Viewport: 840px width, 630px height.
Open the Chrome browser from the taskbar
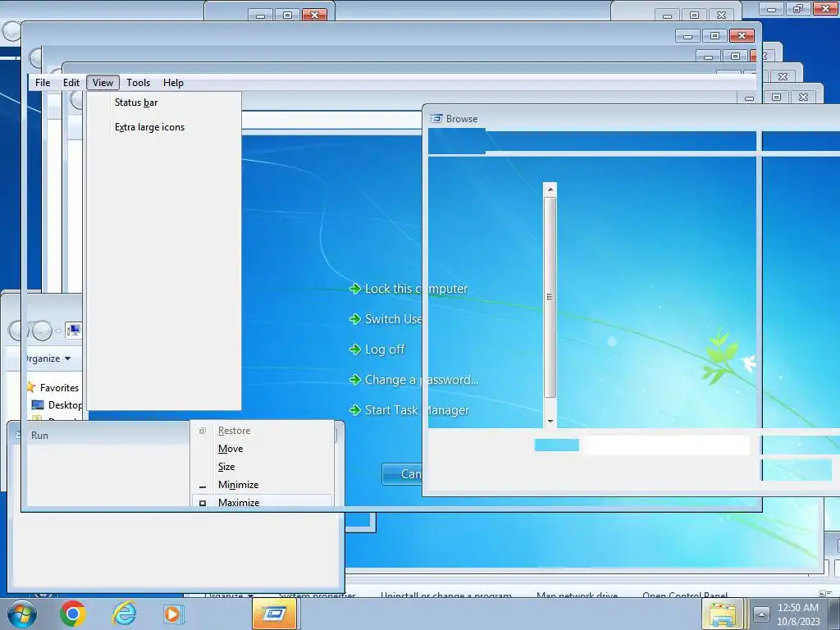tap(73, 614)
